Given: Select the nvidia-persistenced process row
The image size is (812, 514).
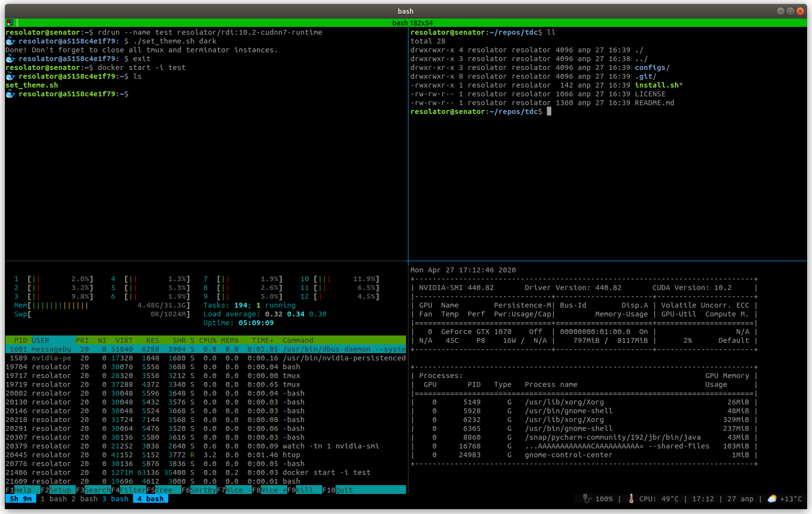Looking at the screenshot, I should click(205, 358).
